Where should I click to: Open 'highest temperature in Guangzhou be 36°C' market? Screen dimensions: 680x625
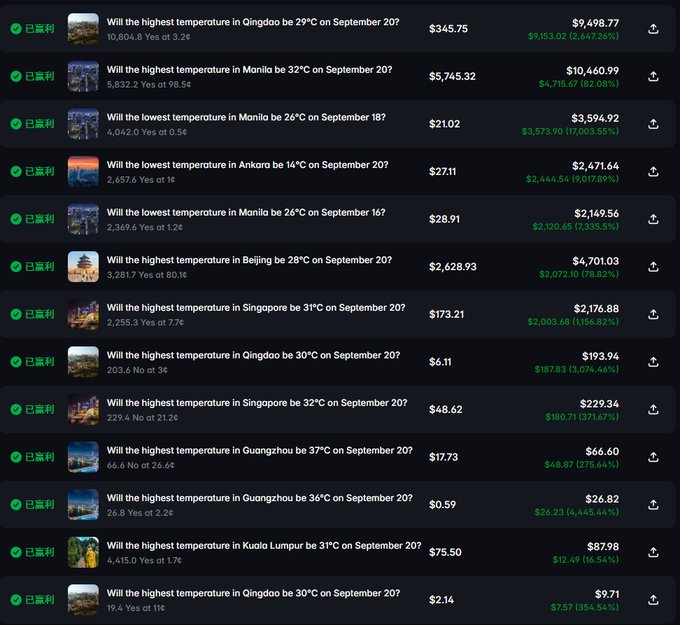[x=259, y=498]
